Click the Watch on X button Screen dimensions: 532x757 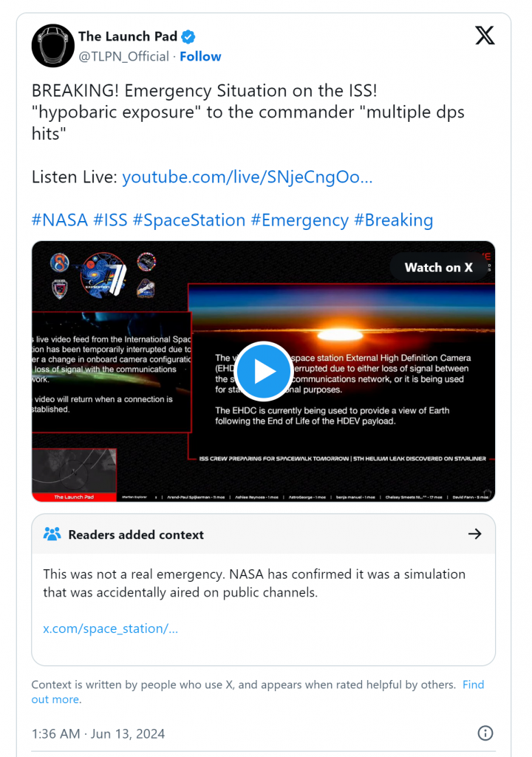click(x=438, y=268)
